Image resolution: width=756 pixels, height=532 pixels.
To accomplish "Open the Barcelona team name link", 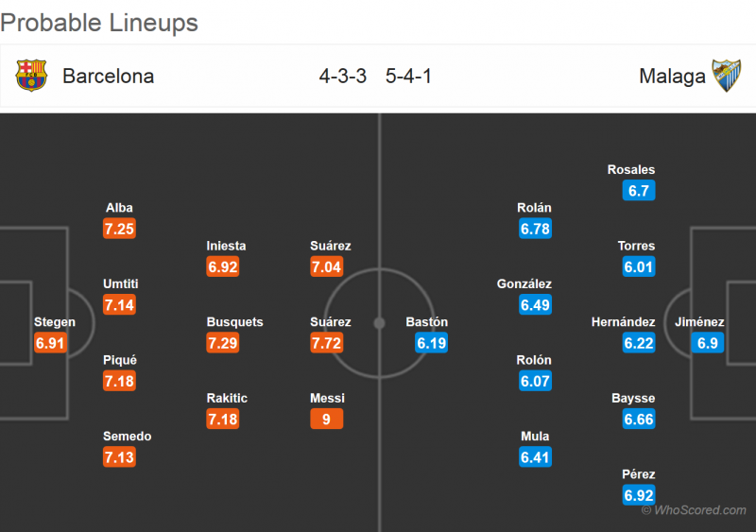I will [x=108, y=77].
